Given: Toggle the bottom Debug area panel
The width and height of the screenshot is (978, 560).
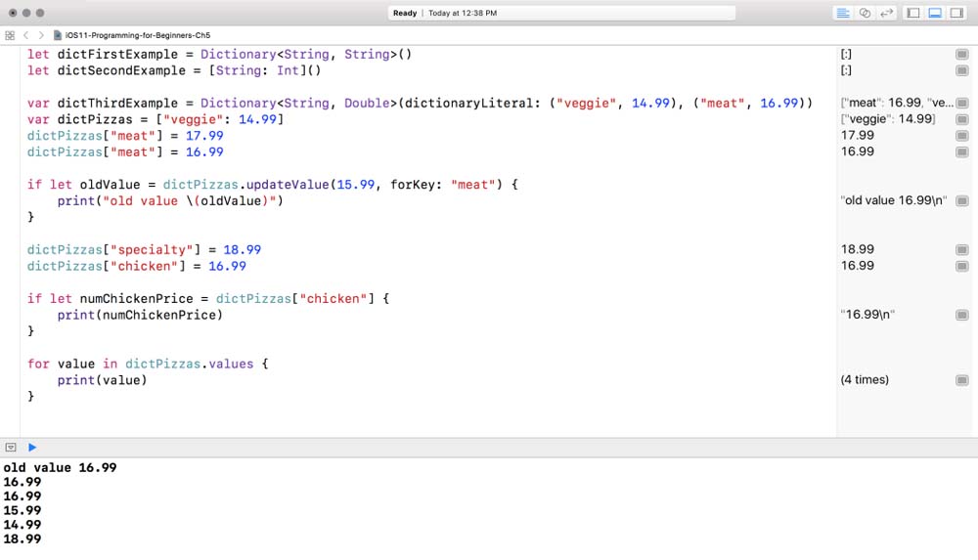Looking at the screenshot, I should click(935, 13).
